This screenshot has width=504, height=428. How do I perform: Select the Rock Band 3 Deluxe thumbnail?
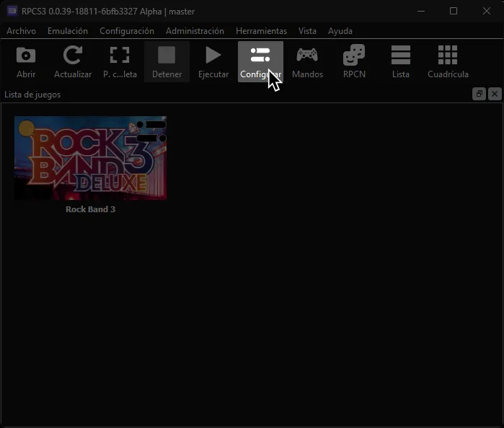tap(90, 158)
